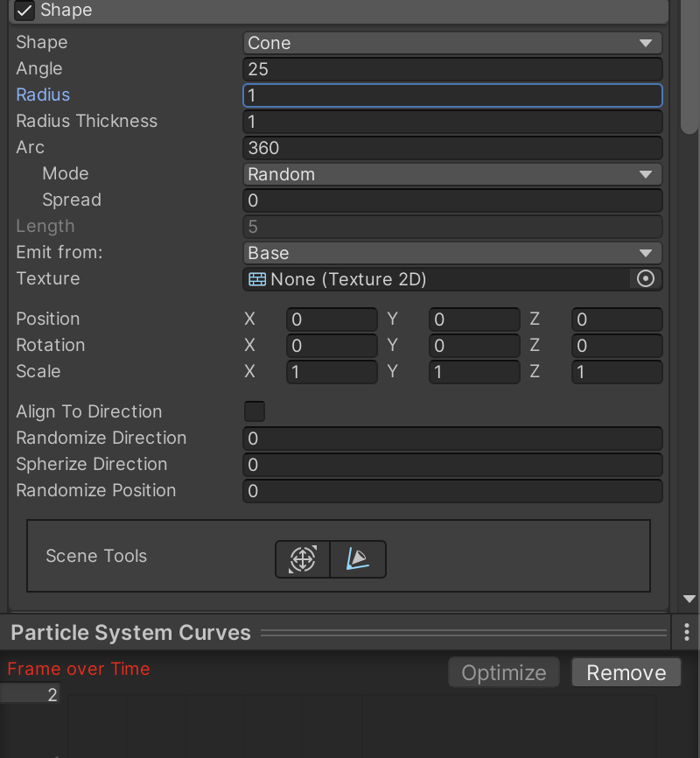Select the Radius Thickness value field

pos(451,122)
